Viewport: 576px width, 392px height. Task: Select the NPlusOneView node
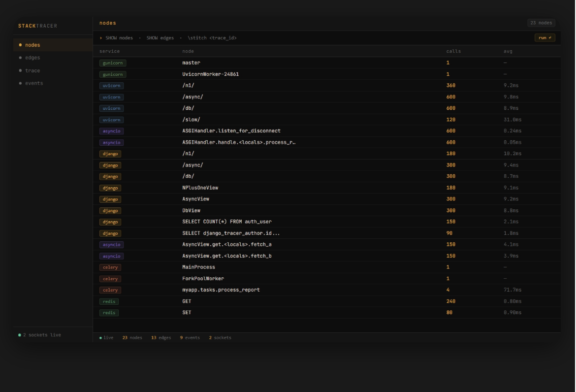click(200, 188)
